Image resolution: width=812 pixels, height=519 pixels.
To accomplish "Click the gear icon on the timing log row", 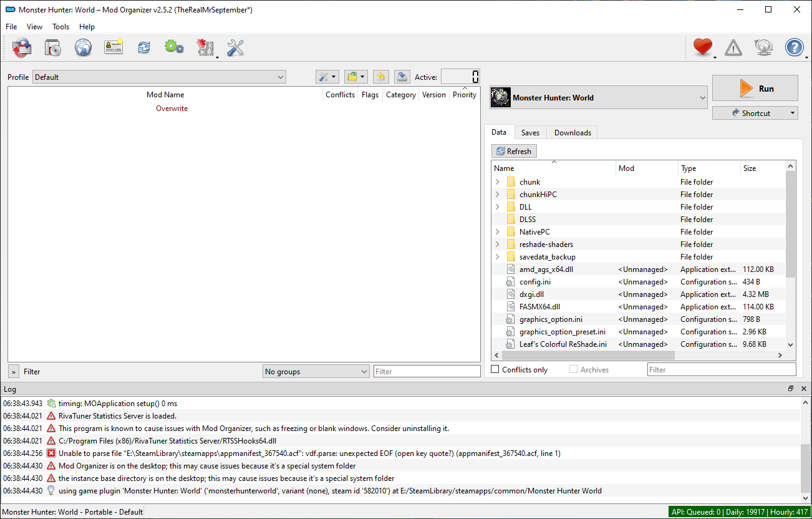I will [x=51, y=404].
